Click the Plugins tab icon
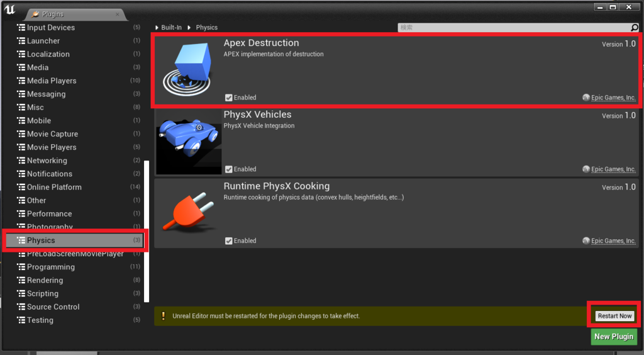644x355 pixels. coord(35,14)
